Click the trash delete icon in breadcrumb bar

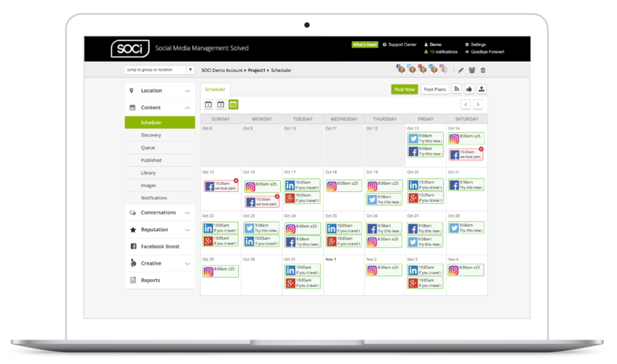click(x=483, y=71)
